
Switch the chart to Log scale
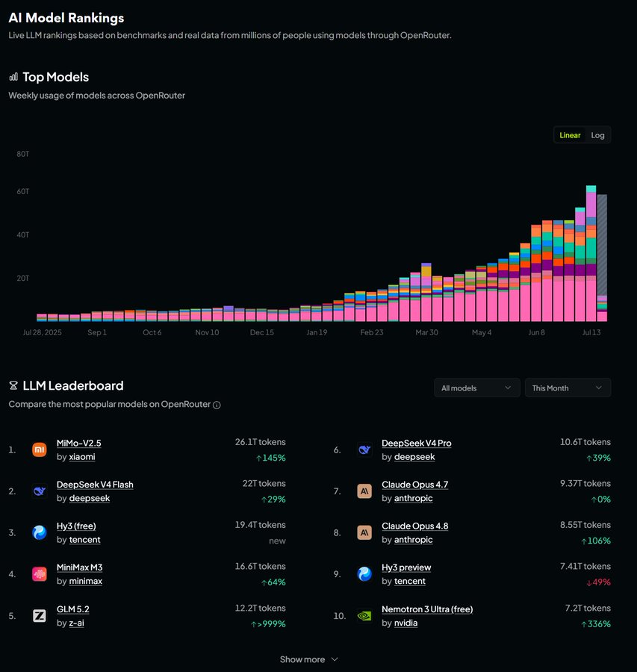tap(597, 135)
